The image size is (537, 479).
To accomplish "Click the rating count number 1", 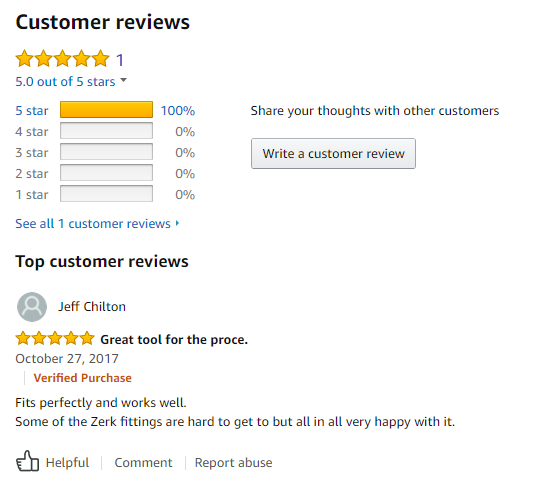I will coord(120,60).
